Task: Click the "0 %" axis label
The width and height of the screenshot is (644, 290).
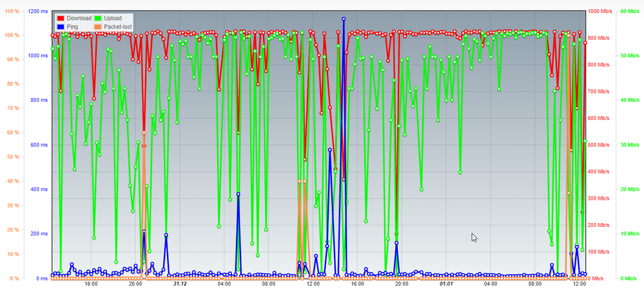Action: tap(14, 278)
